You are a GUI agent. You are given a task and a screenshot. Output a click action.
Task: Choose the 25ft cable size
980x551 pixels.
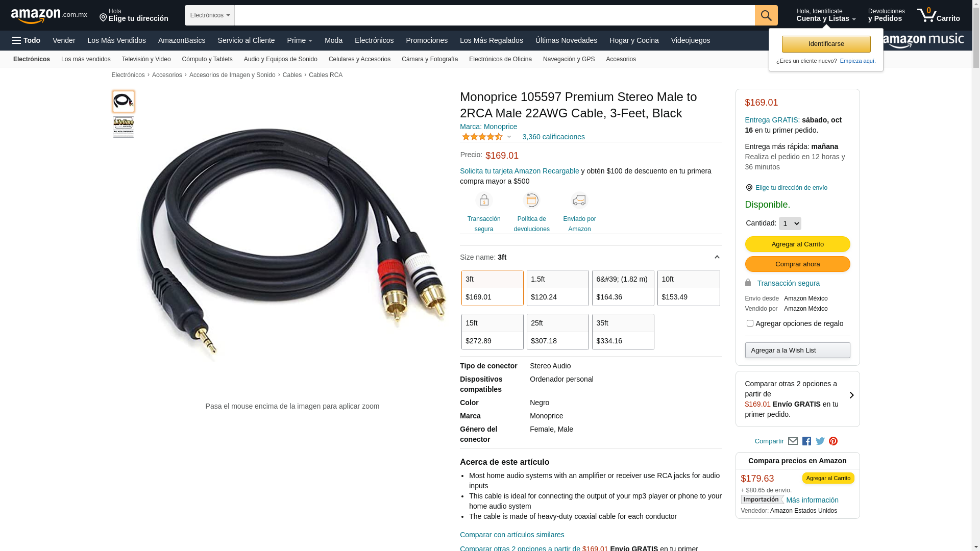[x=557, y=332]
